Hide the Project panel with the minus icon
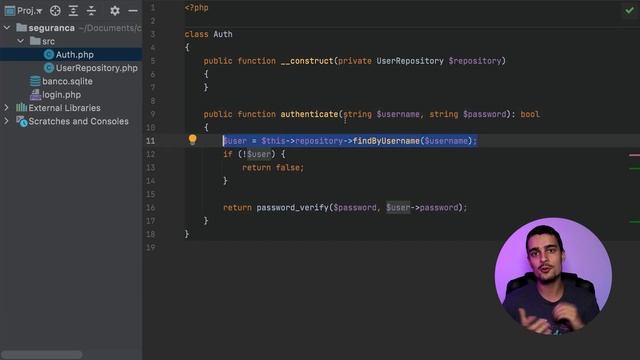640x360 pixels. coord(133,11)
